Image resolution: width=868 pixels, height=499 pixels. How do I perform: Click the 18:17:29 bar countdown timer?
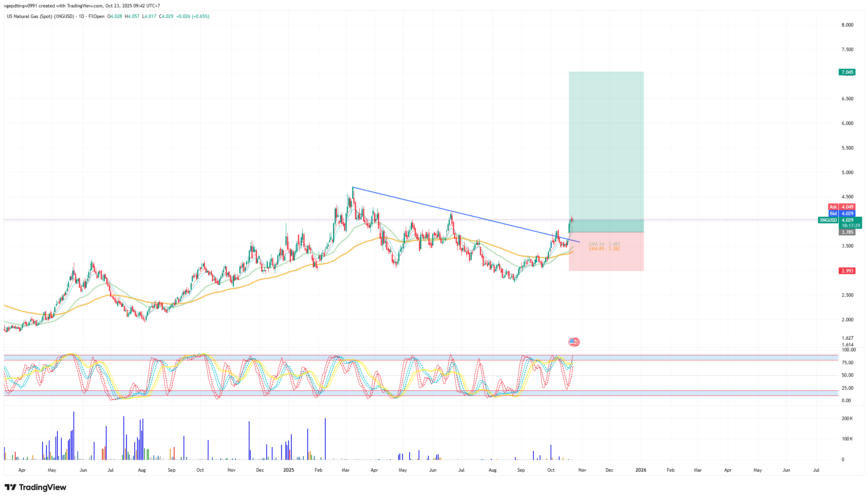pyautogui.click(x=850, y=226)
